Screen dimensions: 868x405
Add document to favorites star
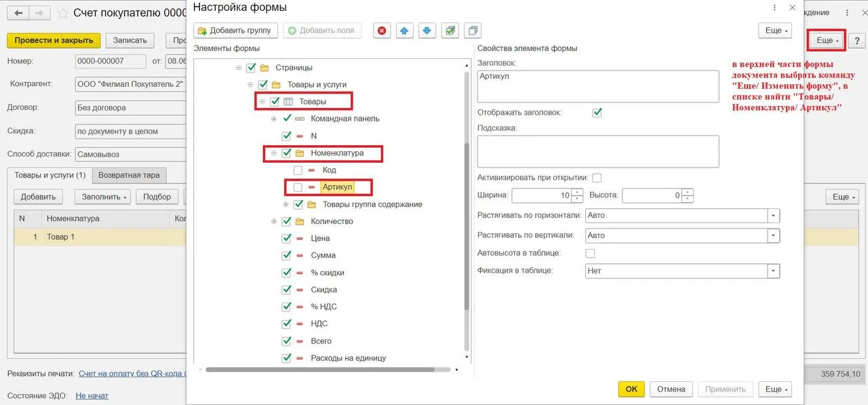[x=63, y=13]
